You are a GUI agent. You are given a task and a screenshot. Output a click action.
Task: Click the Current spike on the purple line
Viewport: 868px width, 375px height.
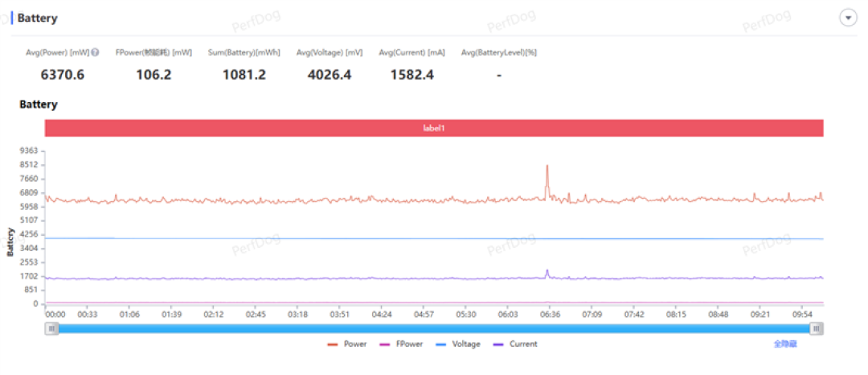[x=547, y=271]
